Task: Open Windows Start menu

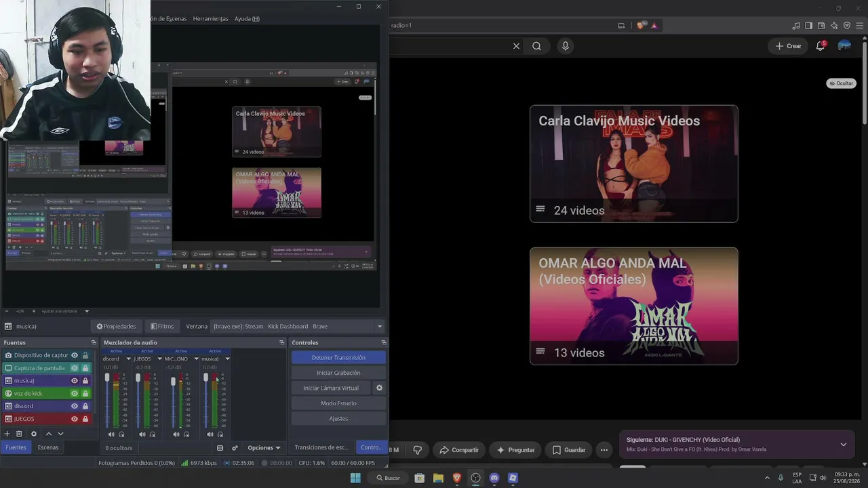Action: 355,478
